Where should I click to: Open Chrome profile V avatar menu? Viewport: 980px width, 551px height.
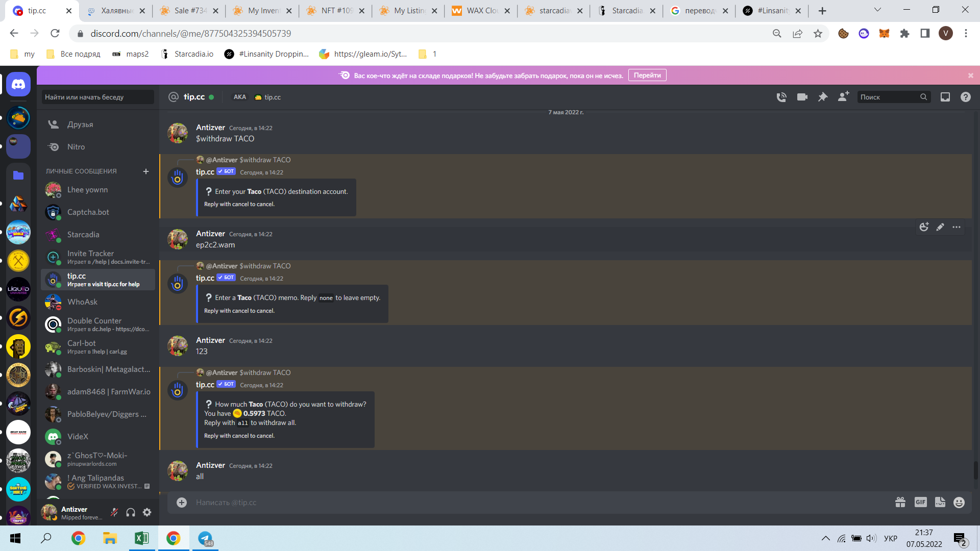(946, 34)
